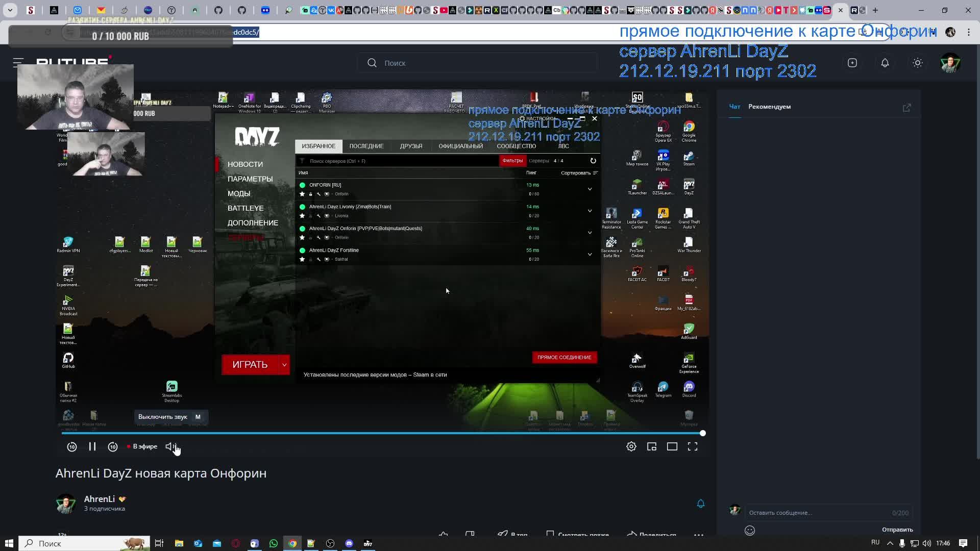This screenshot has height=551, width=980.
Task: Focus the Rutube search field
Action: point(477,63)
